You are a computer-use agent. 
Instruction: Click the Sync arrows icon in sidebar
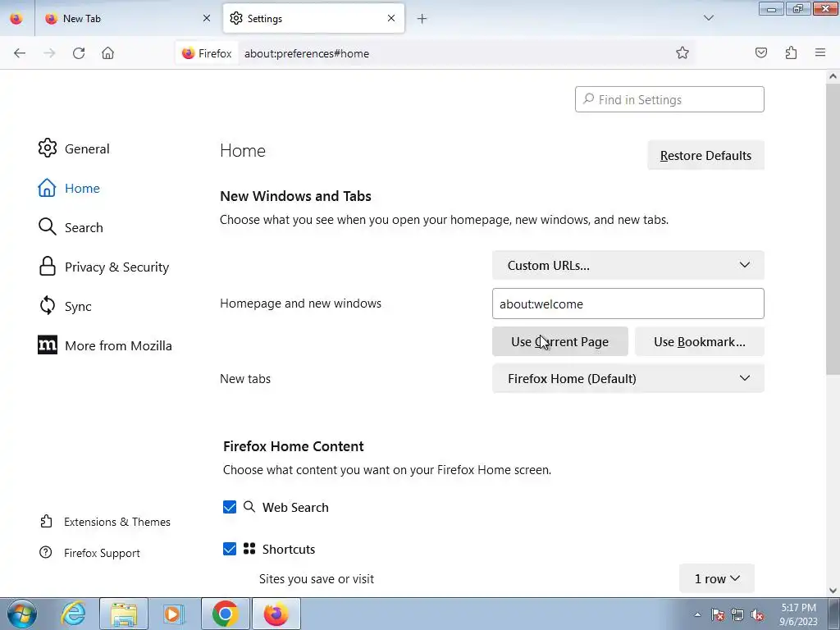pos(47,306)
